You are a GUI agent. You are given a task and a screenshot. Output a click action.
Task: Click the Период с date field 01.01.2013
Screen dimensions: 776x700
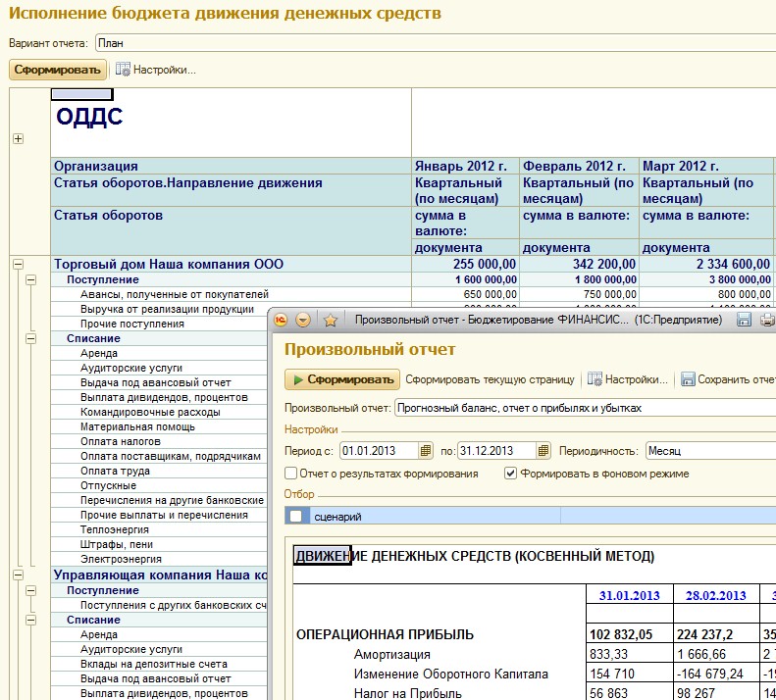coord(379,451)
